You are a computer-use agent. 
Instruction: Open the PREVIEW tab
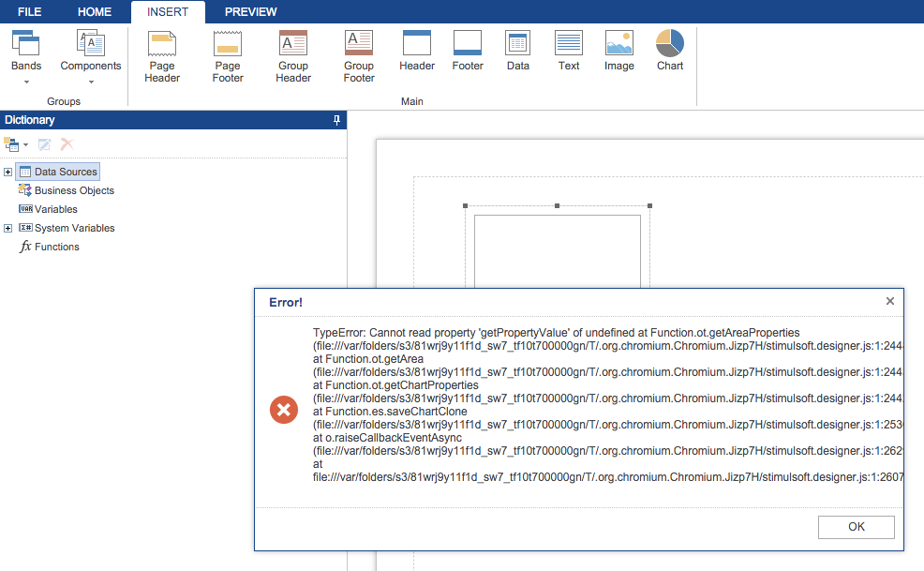[x=250, y=12]
